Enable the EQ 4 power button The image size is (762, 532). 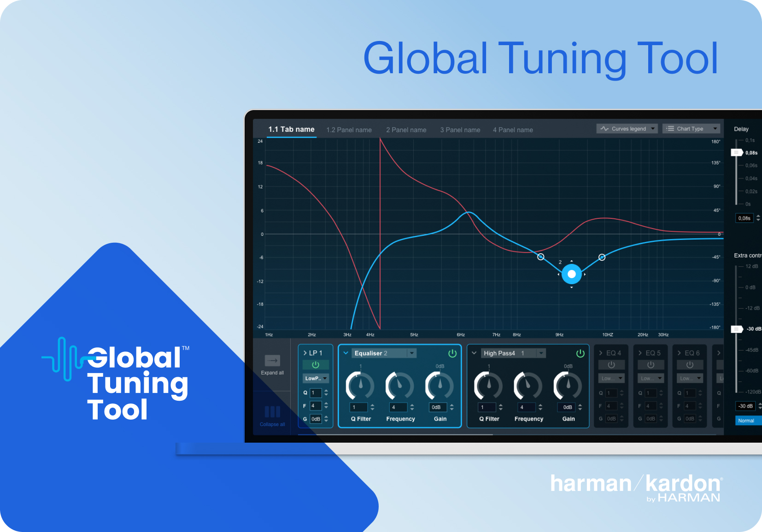pos(611,365)
